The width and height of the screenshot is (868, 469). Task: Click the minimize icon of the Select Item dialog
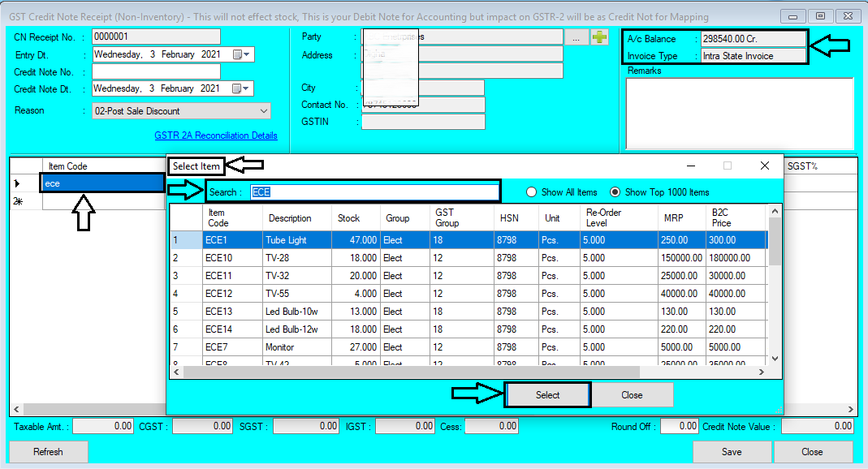pyautogui.click(x=689, y=165)
